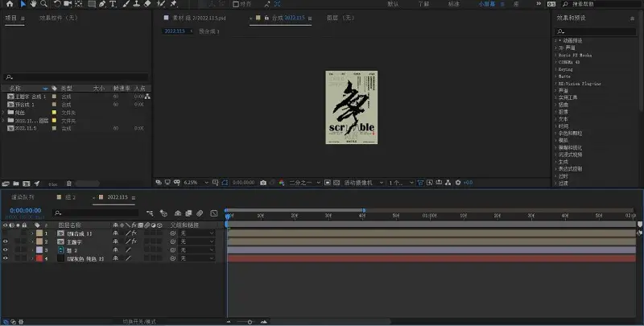Toggle the transparency grid icon
Image resolution: width=644 pixels, height=326 pixels.
[x=336, y=183]
